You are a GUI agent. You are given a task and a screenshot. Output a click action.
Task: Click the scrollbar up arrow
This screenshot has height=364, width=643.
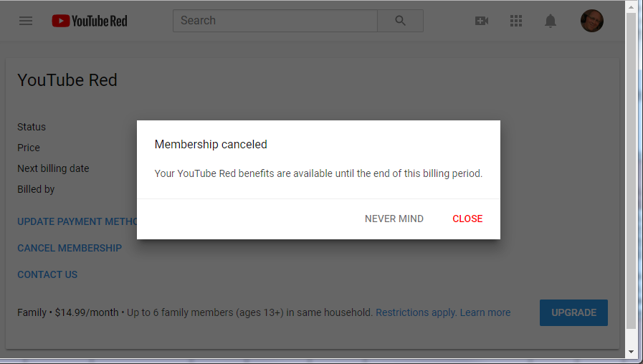tap(631, 6)
